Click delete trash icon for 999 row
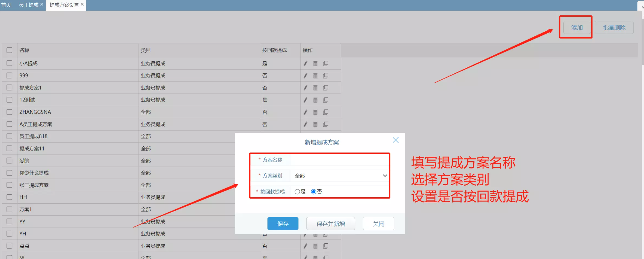The height and width of the screenshot is (259, 644). point(315,76)
